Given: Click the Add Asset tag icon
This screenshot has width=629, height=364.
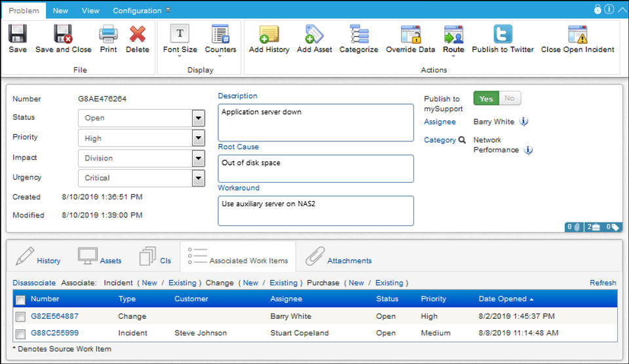Looking at the screenshot, I should click(x=314, y=34).
